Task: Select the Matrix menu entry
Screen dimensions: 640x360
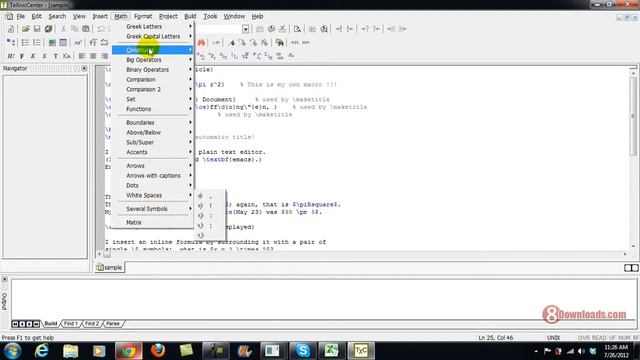Action: pos(153,222)
